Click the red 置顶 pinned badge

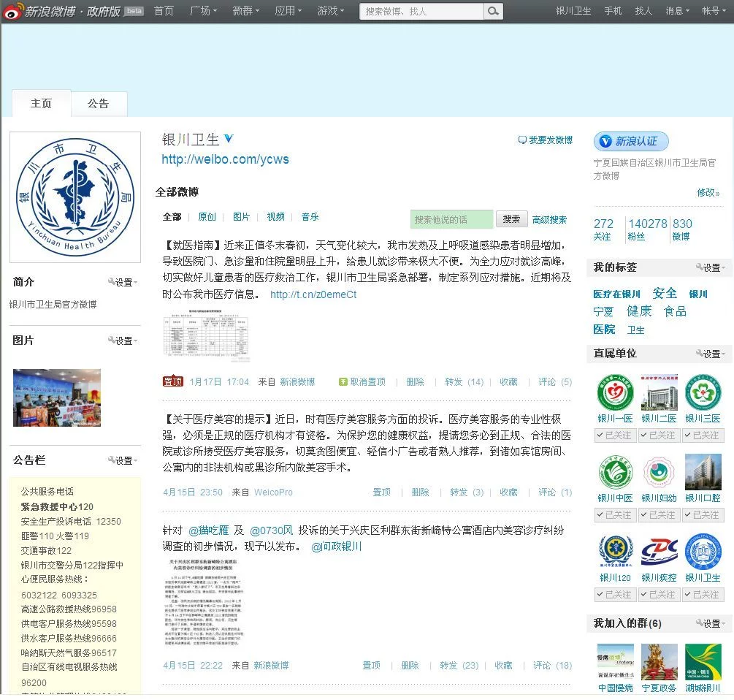click(173, 381)
